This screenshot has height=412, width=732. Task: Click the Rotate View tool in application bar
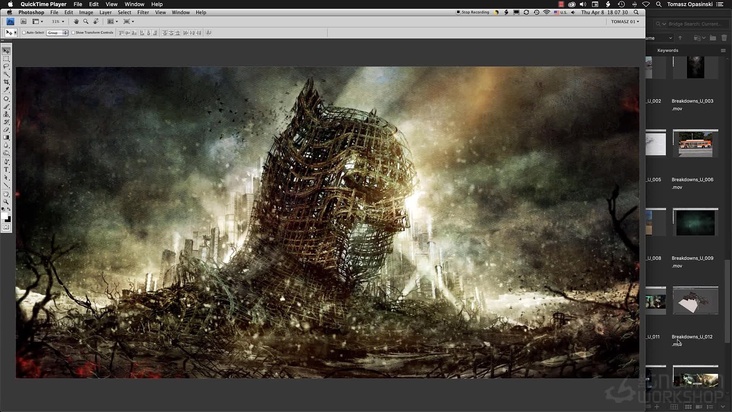(x=96, y=21)
